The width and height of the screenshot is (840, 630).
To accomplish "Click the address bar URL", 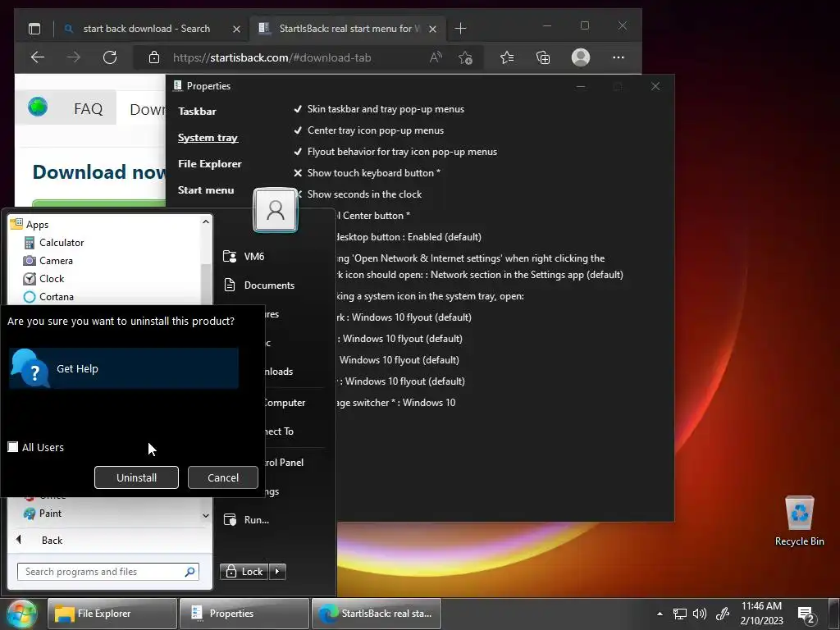I will [272, 57].
